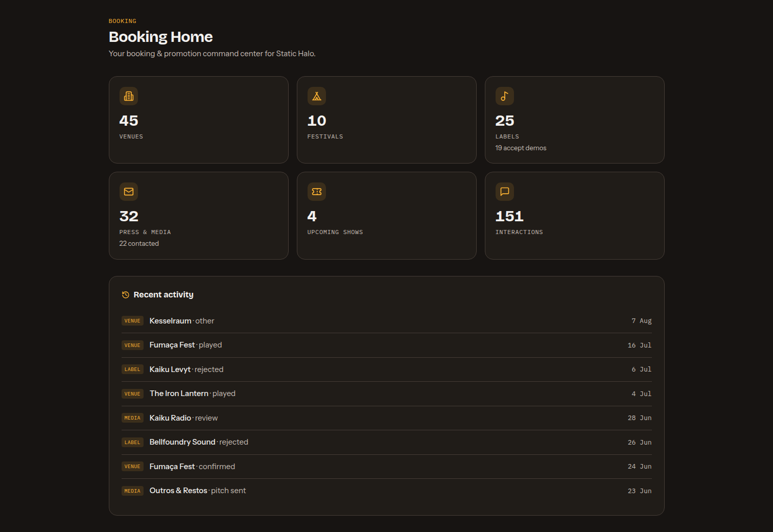Click the VENUE tag beside The Iron Lantern
773x532 pixels.
pos(132,394)
